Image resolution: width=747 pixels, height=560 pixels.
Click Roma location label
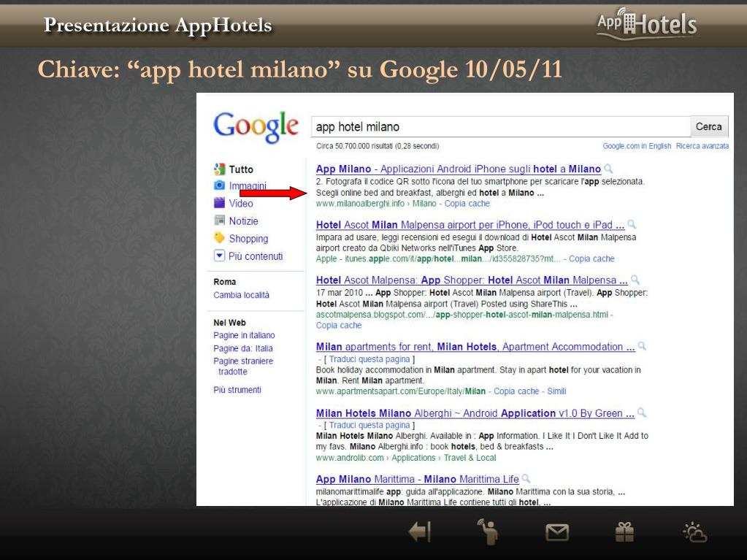[225, 282]
